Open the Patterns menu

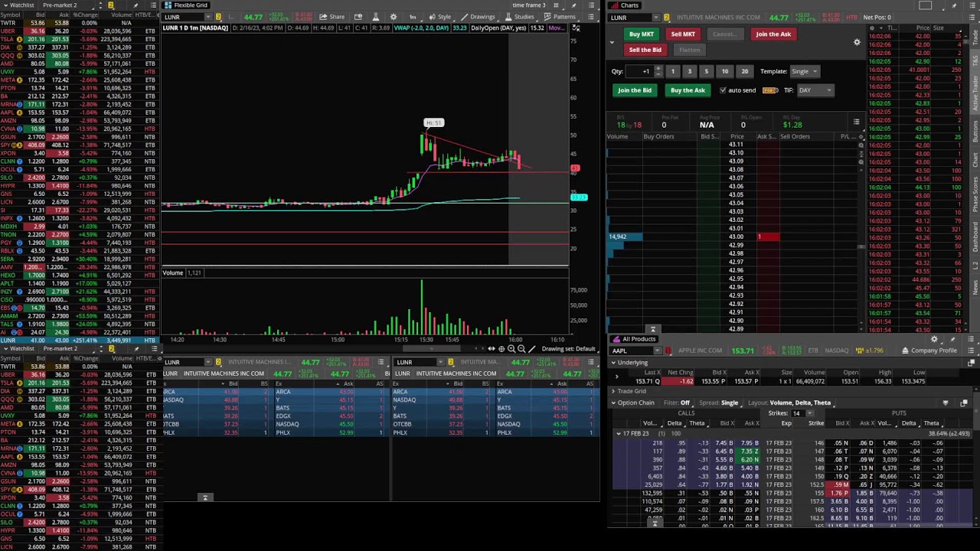tap(560, 17)
